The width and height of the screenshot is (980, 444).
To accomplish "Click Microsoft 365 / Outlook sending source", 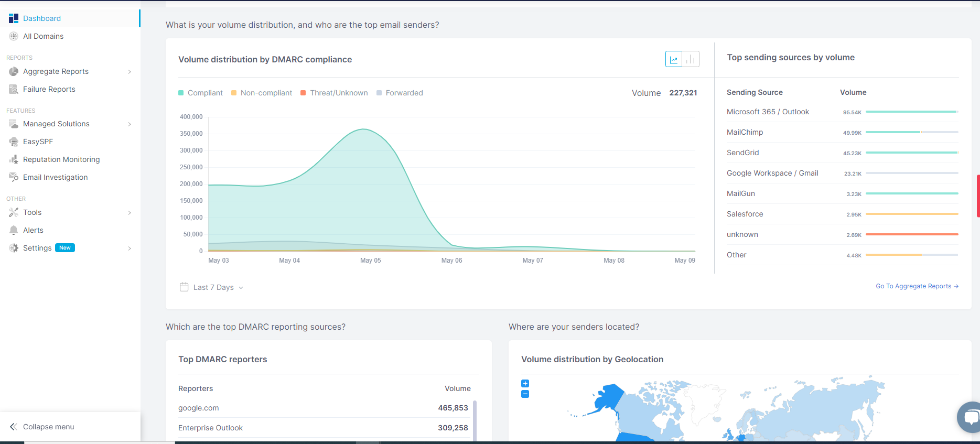I will tap(768, 112).
